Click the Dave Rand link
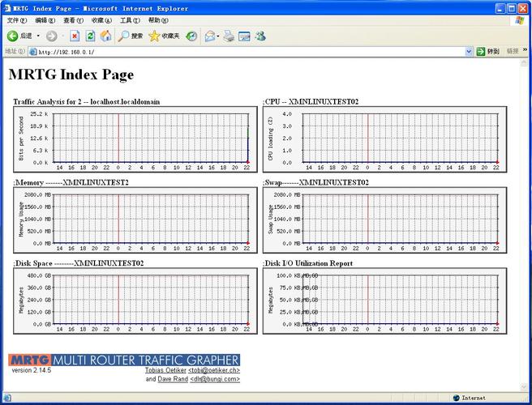This screenshot has width=532, height=405. click(x=173, y=379)
